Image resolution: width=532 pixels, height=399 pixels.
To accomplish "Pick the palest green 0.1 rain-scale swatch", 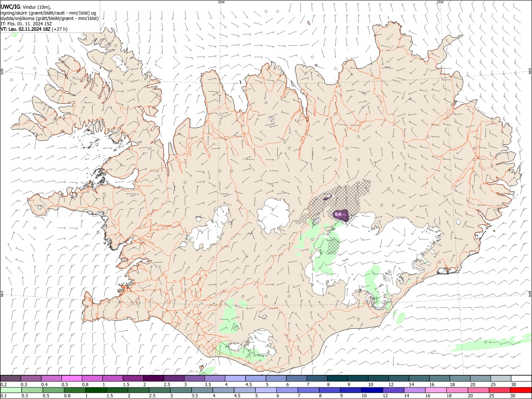I will pos(11,390).
